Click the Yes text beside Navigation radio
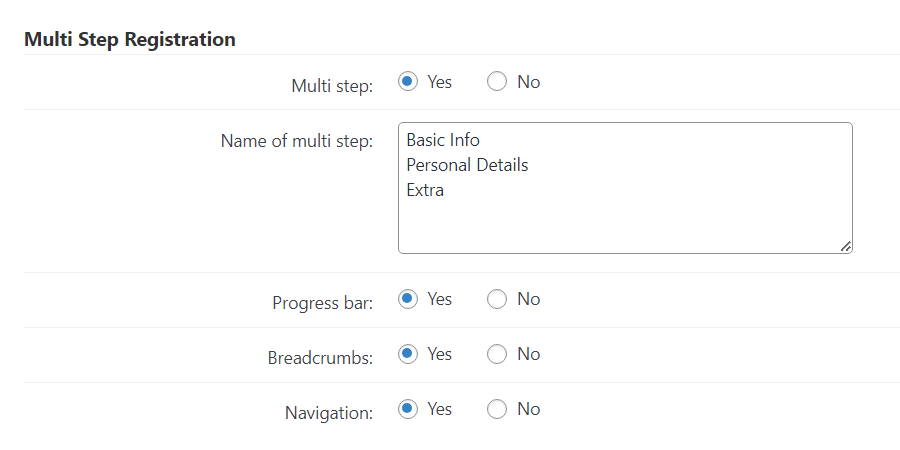The height and width of the screenshot is (450, 900). (x=440, y=409)
